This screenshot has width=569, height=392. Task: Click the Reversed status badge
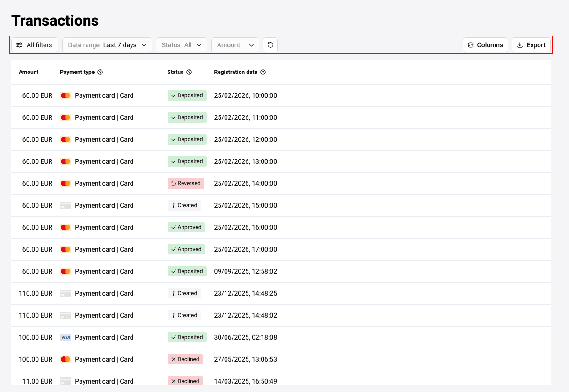click(x=186, y=183)
